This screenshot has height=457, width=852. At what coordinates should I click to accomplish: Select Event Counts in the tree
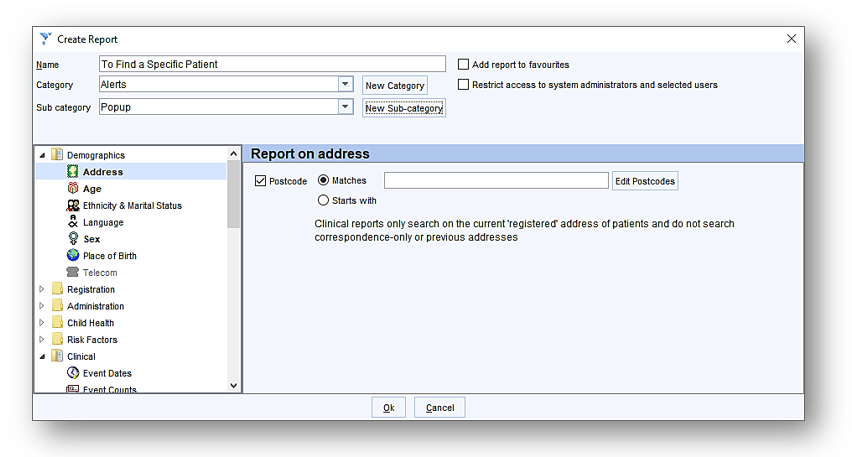pyautogui.click(x=110, y=389)
